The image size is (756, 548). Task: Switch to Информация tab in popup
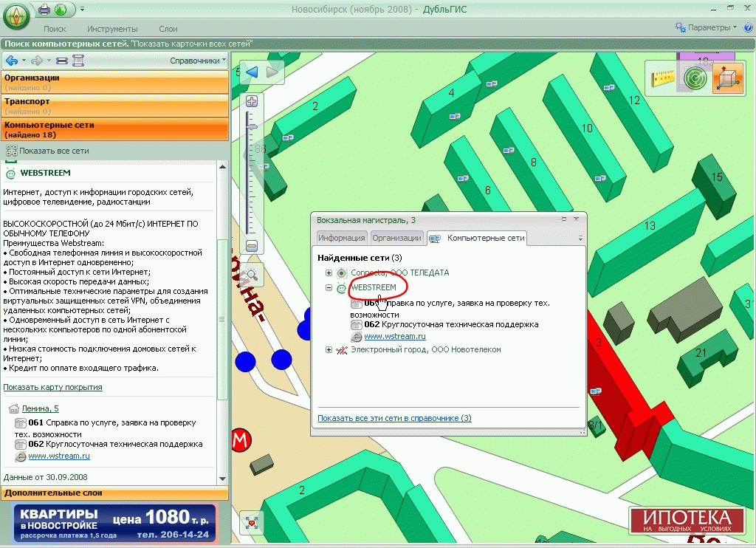coord(341,238)
